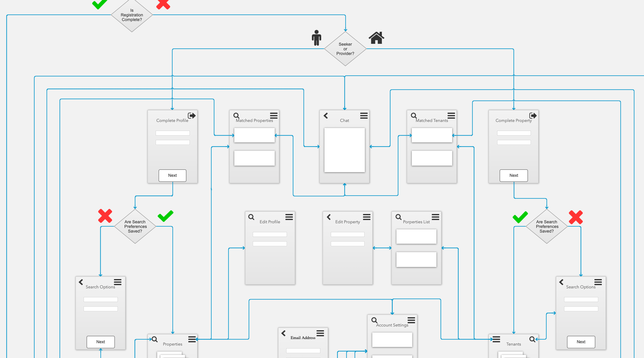The width and height of the screenshot is (644, 358).
Task: Click second input field on Edit Property
Action: (348, 244)
